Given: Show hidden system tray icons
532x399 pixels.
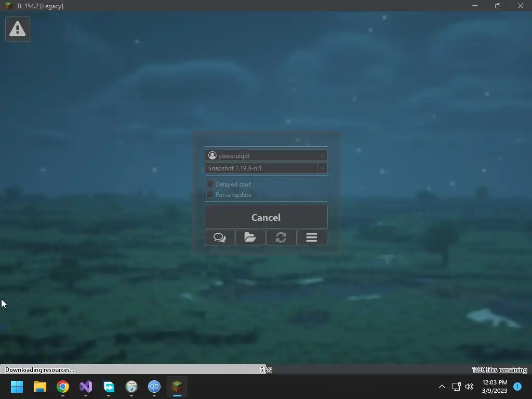Looking at the screenshot, I should click(x=442, y=387).
